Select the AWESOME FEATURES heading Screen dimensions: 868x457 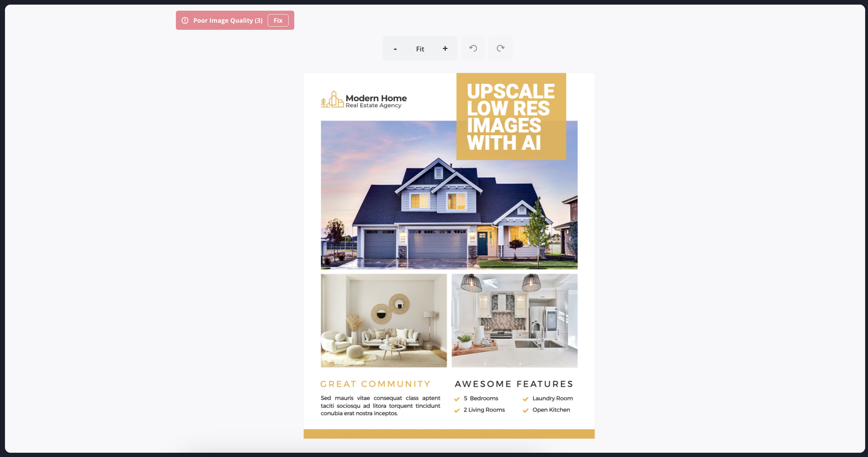513,384
